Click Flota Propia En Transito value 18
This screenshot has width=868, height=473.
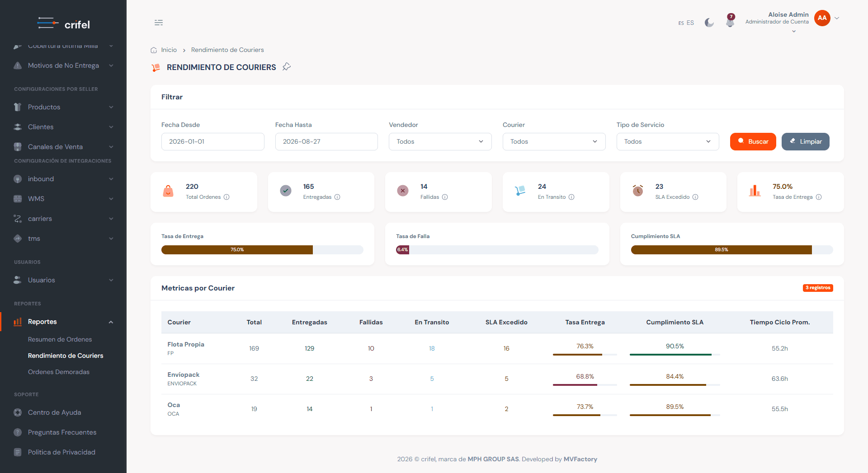click(432, 348)
